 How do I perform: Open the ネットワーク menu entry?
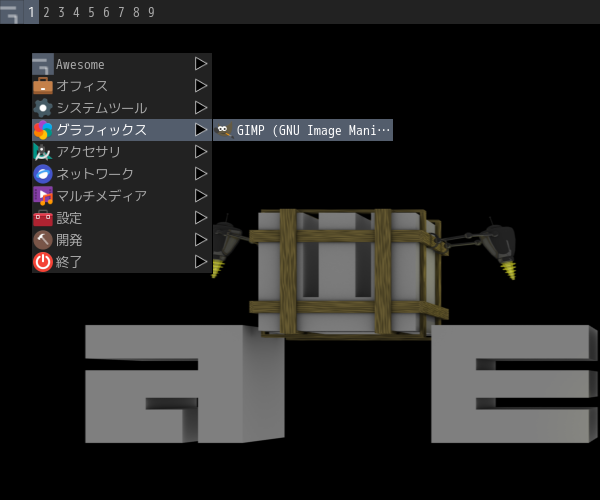tap(122, 174)
